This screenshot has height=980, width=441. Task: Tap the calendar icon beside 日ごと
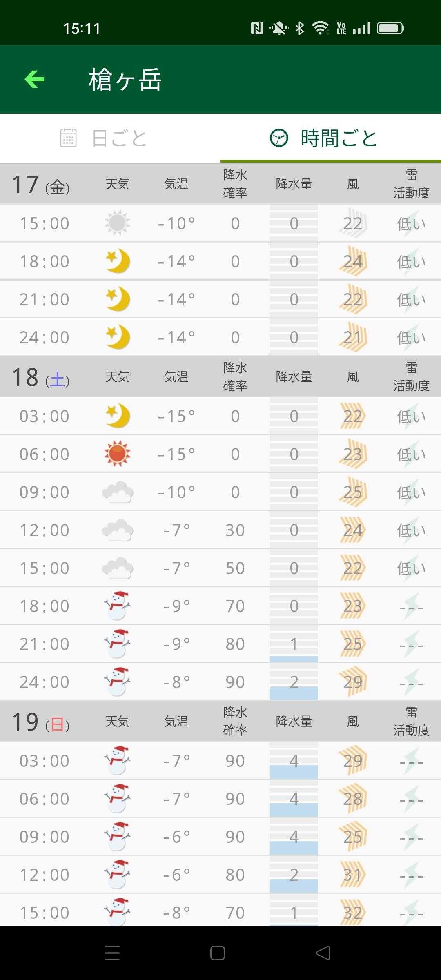(68, 138)
